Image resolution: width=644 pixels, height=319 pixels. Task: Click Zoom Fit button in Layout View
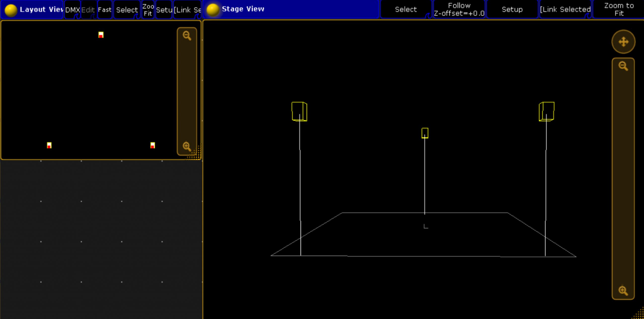[148, 10]
